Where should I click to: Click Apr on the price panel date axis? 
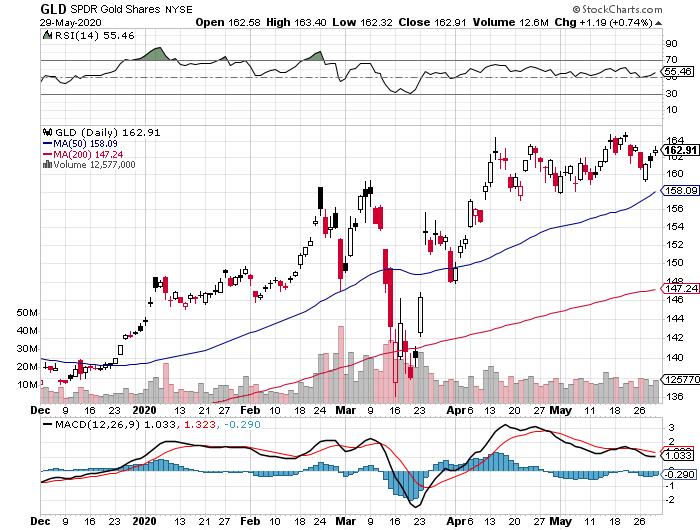pos(456,410)
